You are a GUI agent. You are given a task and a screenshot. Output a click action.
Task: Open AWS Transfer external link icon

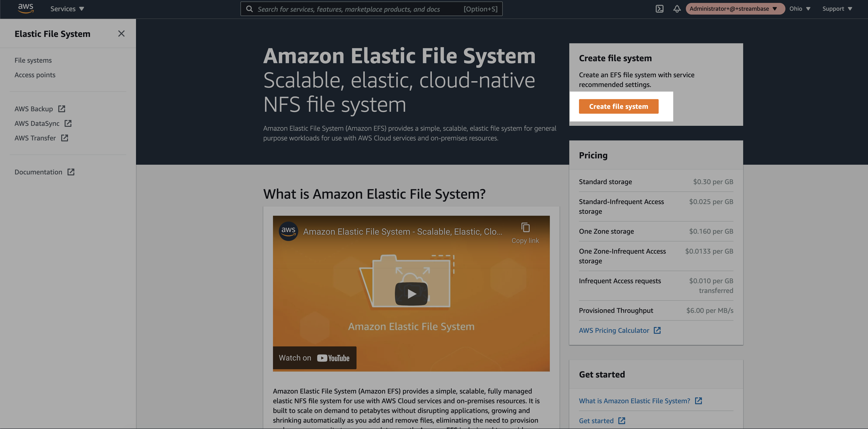(x=65, y=138)
